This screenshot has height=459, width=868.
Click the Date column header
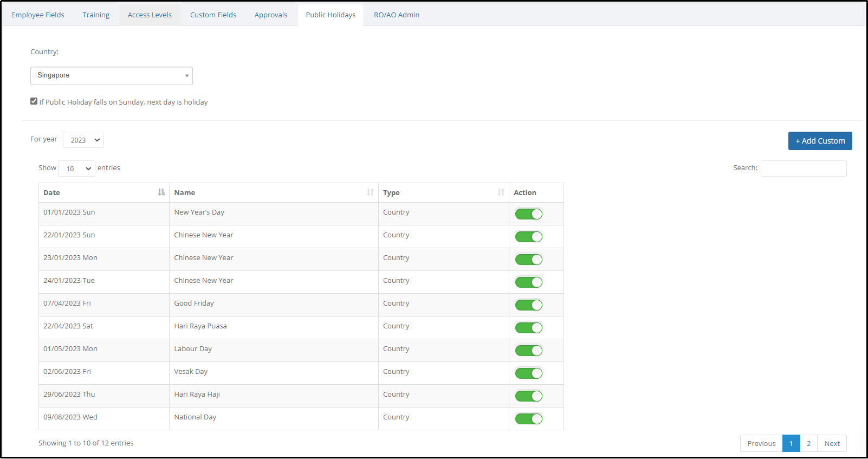tap(104, 193)
